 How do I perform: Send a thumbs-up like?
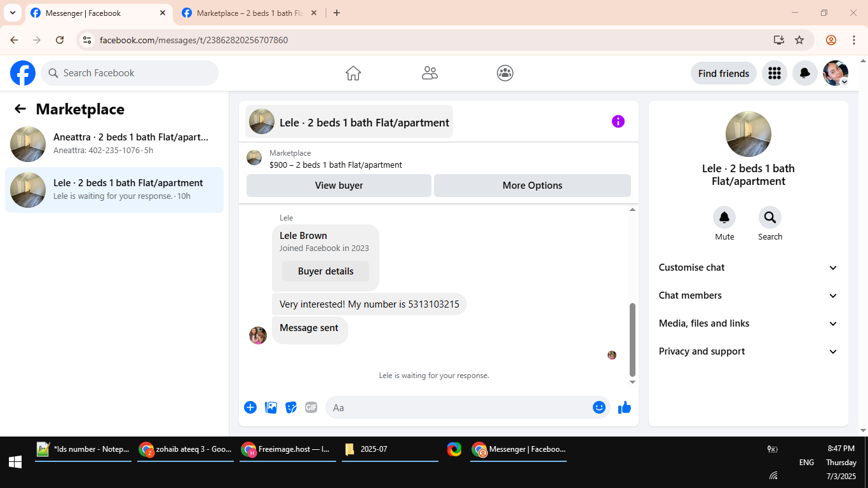625,407
